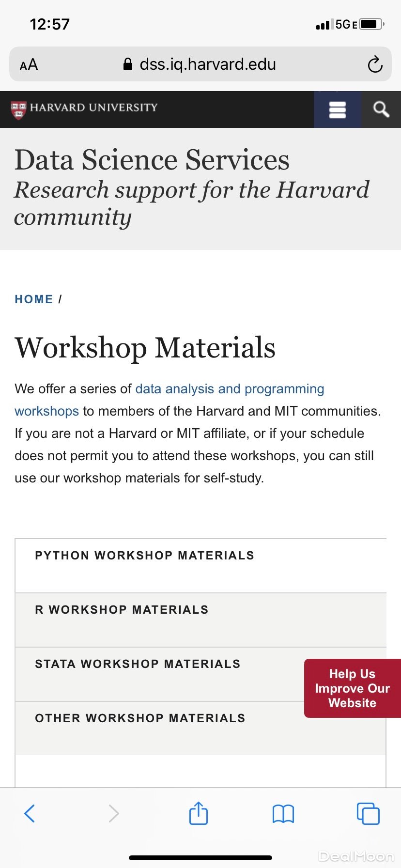Viewport: 401px width, 868px height.
Task: Tap the search magnifier icon
Action: point(381,109)
